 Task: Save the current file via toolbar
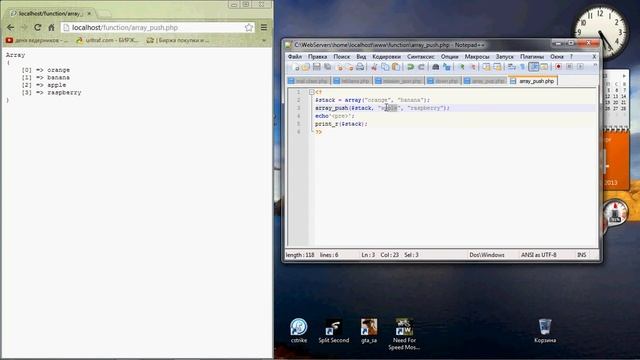pos(316,67)
